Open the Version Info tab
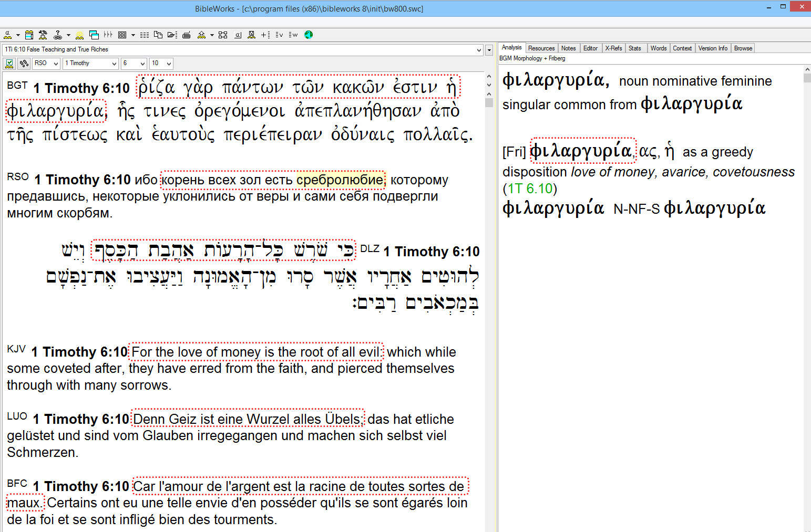The width and height of the screenshot is (811, 532). pyautogui.click(x=713, y=48)
